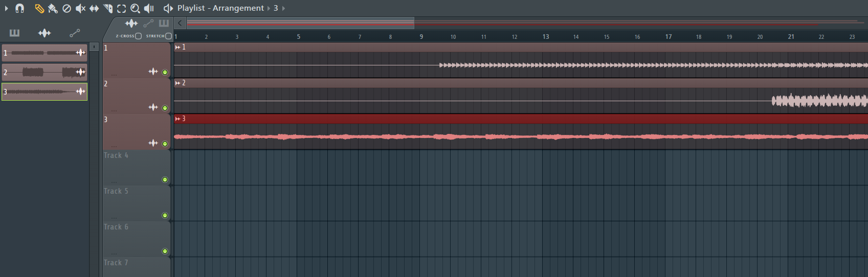
Task: Enable the STRETCH checkbox
Action: 168,36
